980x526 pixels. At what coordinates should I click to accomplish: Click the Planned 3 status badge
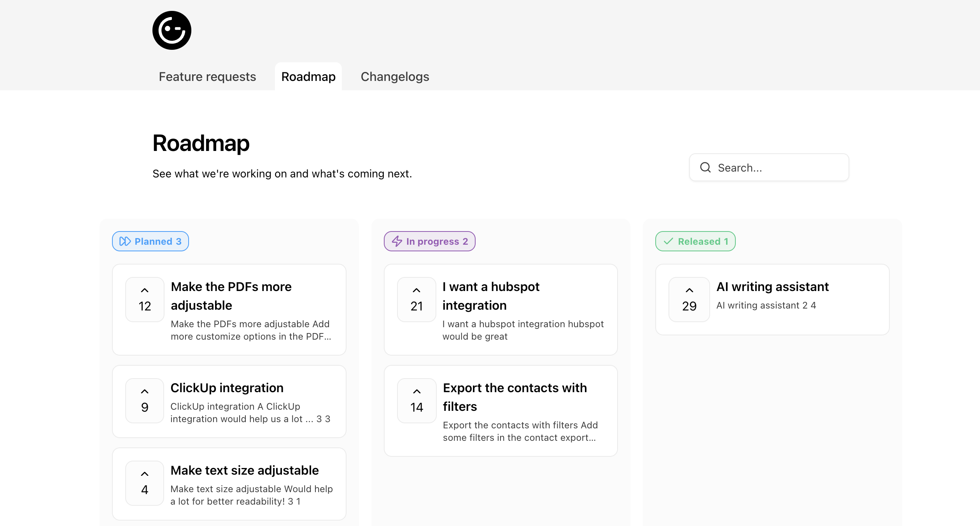click(x=150, y=242)
